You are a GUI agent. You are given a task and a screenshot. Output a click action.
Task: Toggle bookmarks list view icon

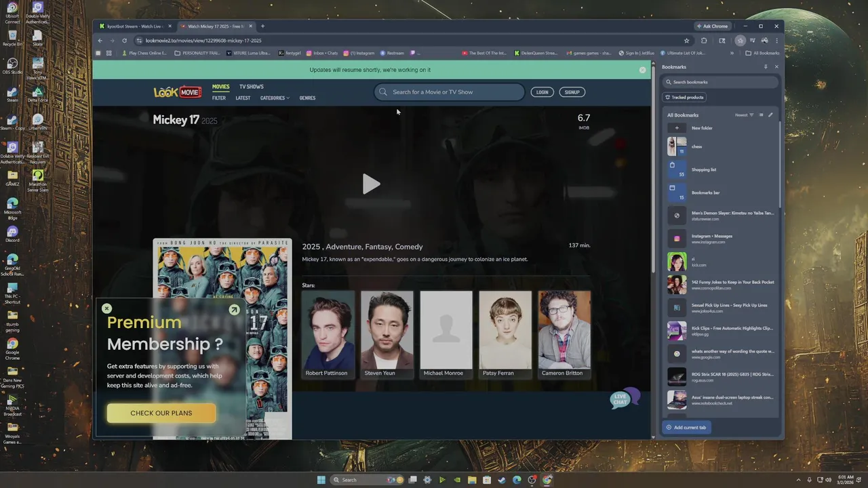click(761, 115)
